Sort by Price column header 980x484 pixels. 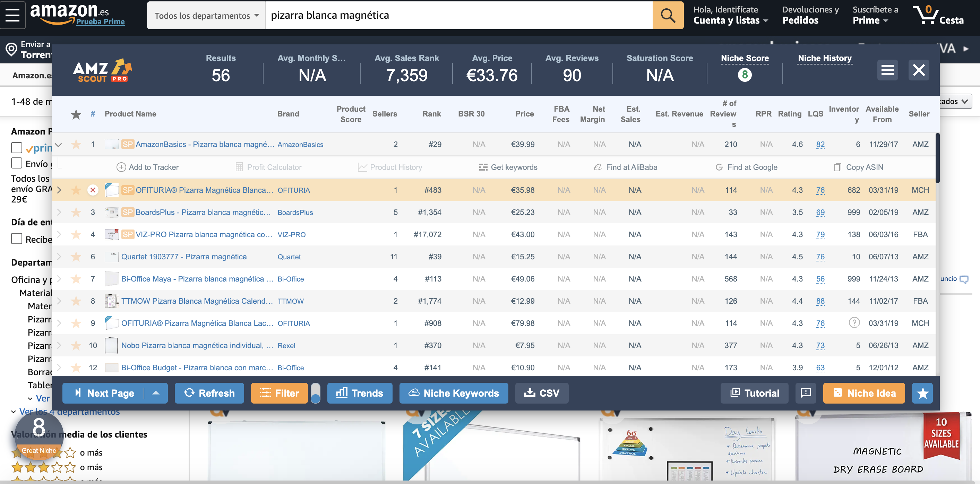click(x=525, y=114)
